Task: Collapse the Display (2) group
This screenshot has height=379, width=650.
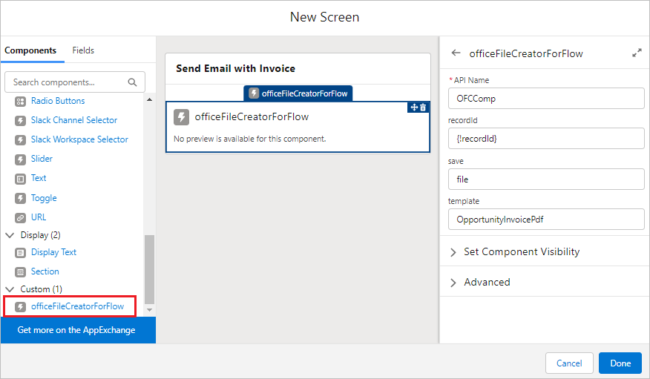Action: (10, 235)
